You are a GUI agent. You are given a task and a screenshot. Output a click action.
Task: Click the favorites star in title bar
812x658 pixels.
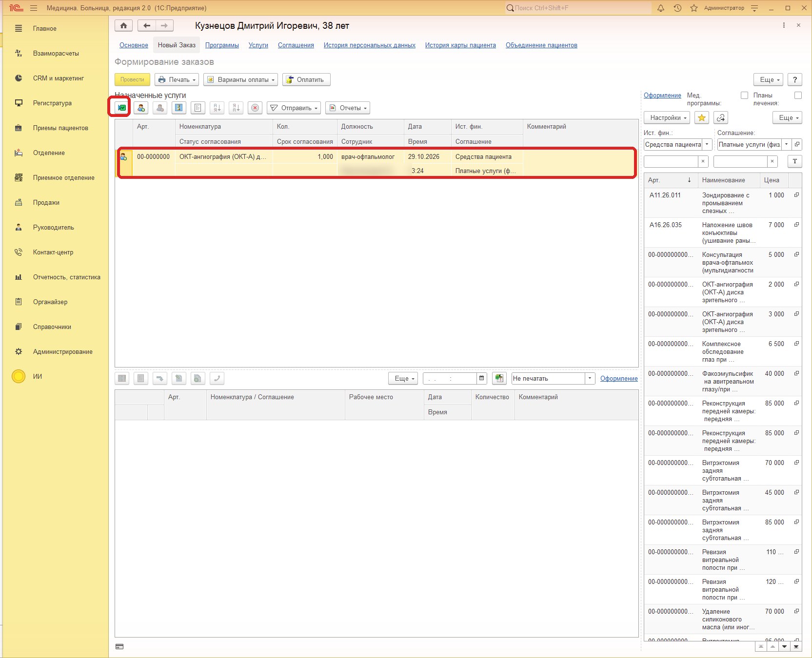[x=693, y=8]
